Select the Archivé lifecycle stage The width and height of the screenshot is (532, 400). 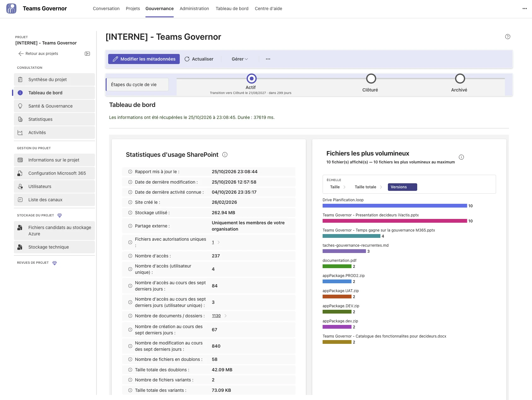pyautogui.click(x=460, y=79)
